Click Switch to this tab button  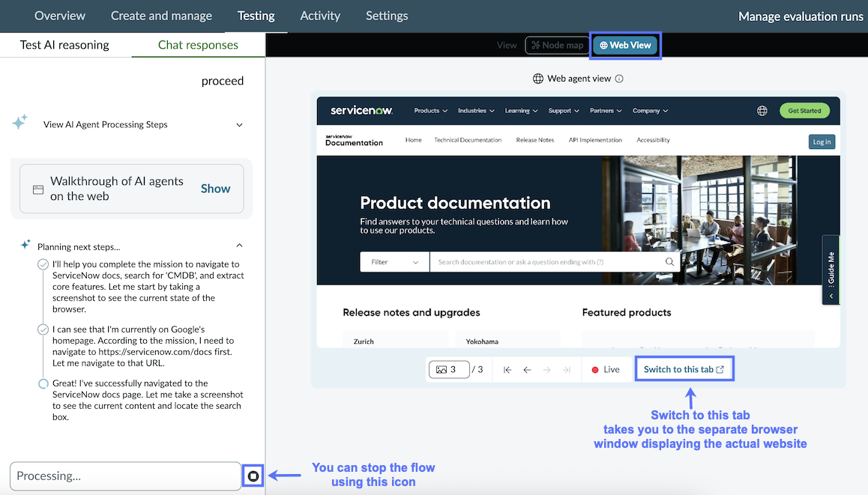684,369
